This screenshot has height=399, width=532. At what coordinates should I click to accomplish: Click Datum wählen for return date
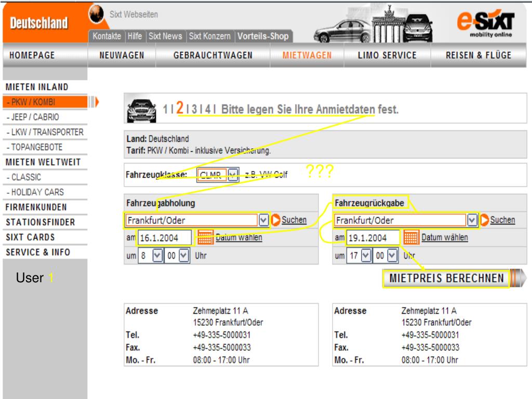click(445, 237)
